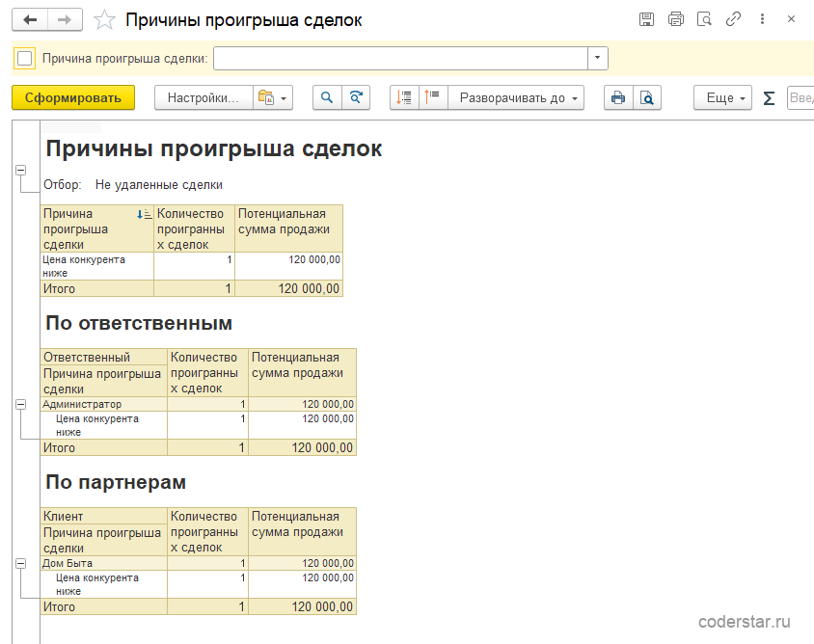Select Цена конкурента ниже in first table

pos(97,266)
